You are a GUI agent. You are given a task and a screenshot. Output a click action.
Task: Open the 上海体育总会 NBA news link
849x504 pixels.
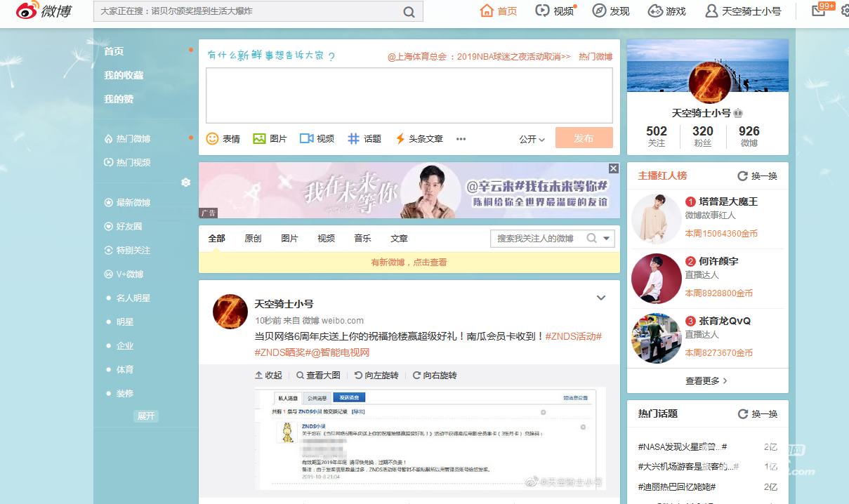(479, 57)
